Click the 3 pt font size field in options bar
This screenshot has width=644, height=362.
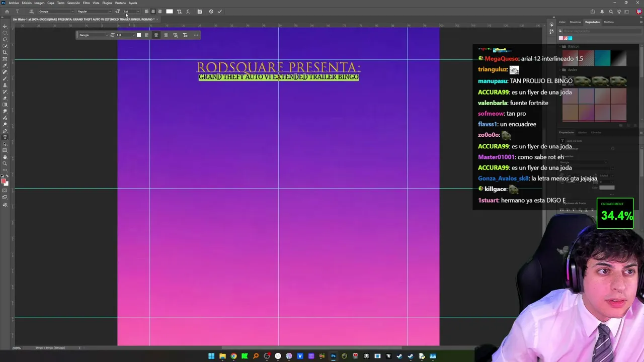click(129, 12)
